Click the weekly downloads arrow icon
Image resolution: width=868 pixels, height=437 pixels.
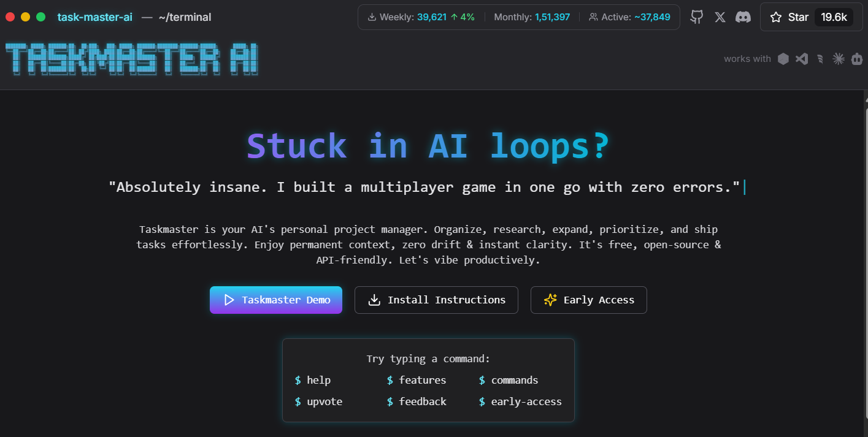click(372, 17)
